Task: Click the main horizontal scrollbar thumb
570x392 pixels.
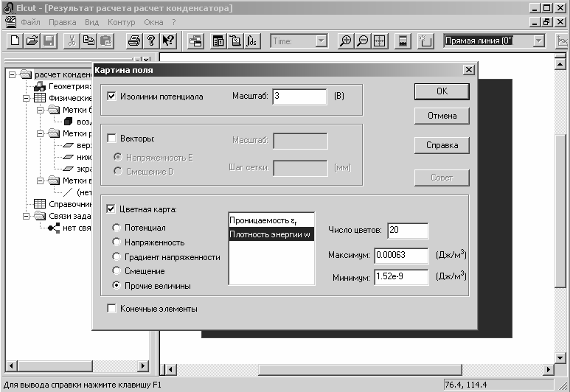Action: (360, 370)
